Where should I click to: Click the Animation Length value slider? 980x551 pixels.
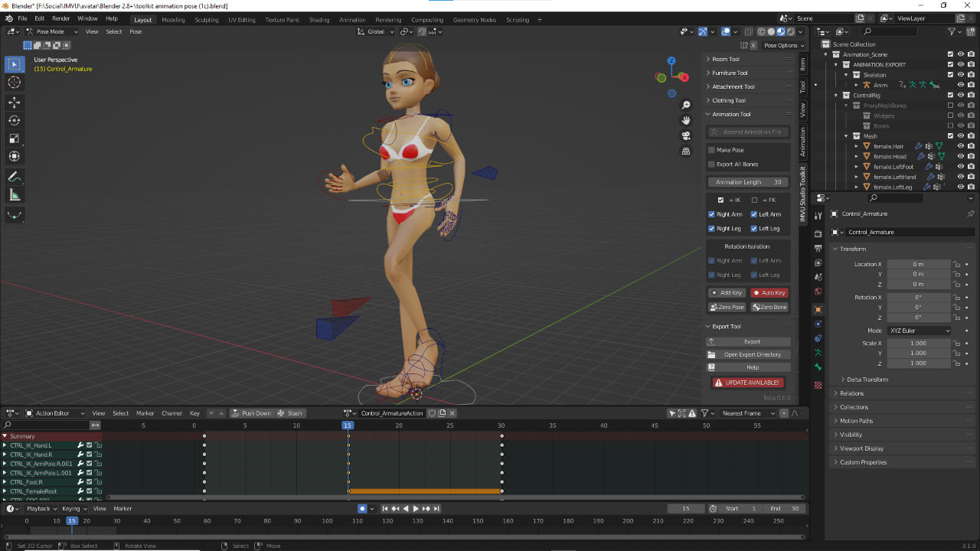tap(748, 182)
